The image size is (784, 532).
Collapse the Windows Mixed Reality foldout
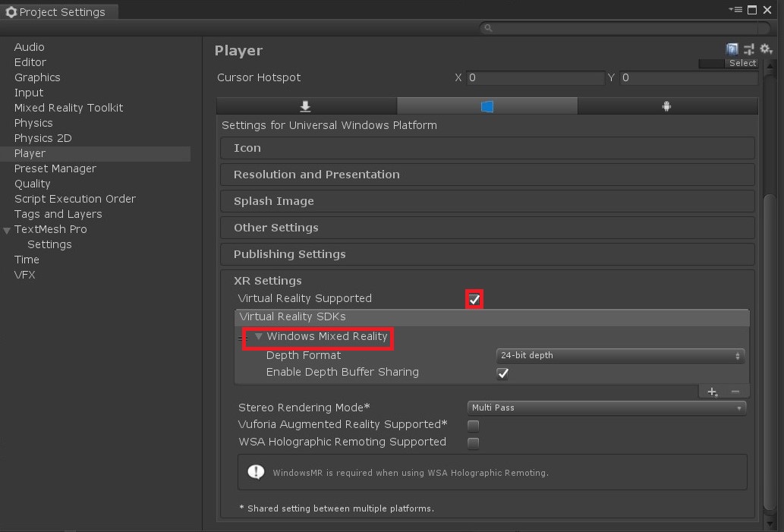point(259,336)
